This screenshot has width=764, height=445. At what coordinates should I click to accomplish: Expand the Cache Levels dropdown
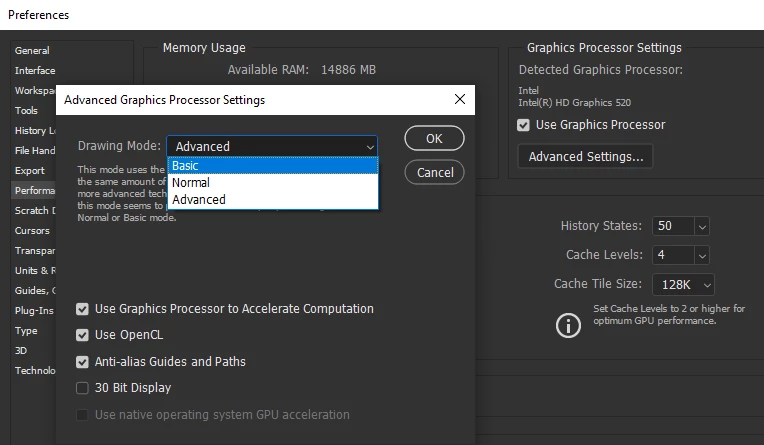[x=701, y=255]
